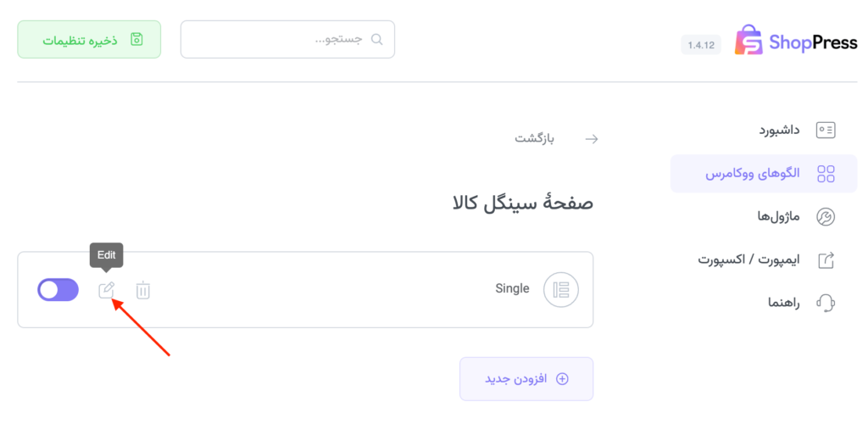The image size is (868, 424).
Task: Open ایمپورت / اکسپورت menu item
Action: [x=749, y=259]
